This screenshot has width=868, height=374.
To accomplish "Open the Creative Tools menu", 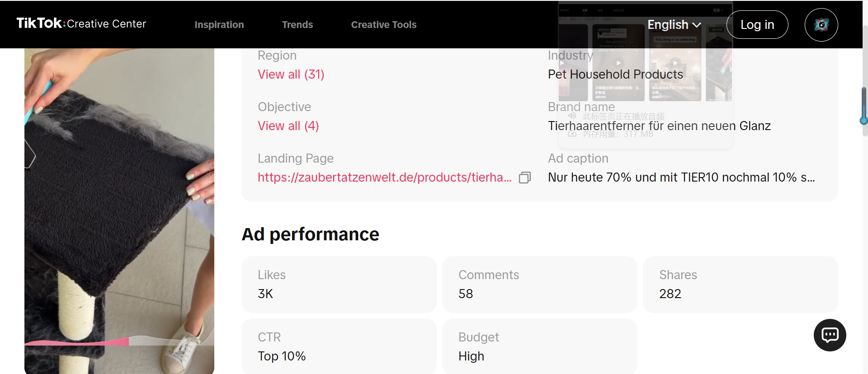I will coord(384,25).
